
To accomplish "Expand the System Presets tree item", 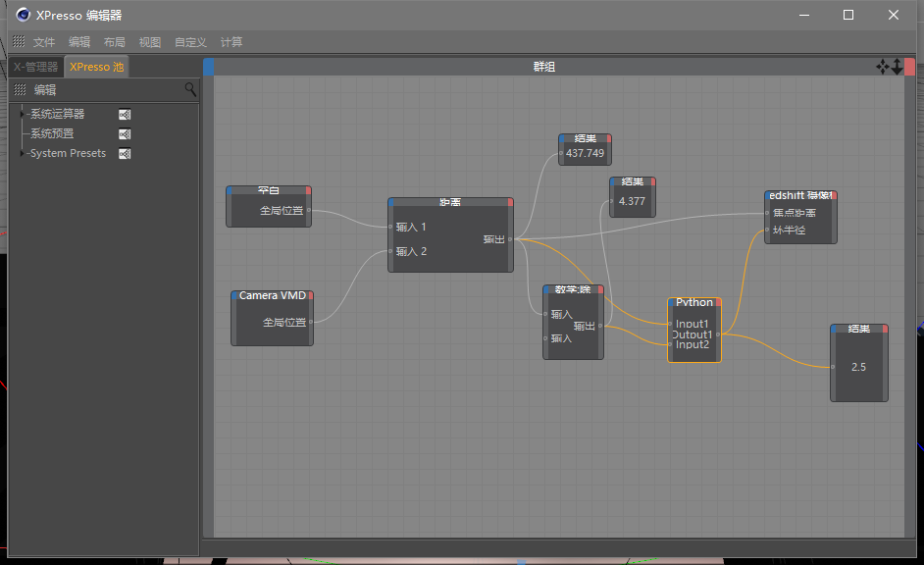I will click(23, 153).
